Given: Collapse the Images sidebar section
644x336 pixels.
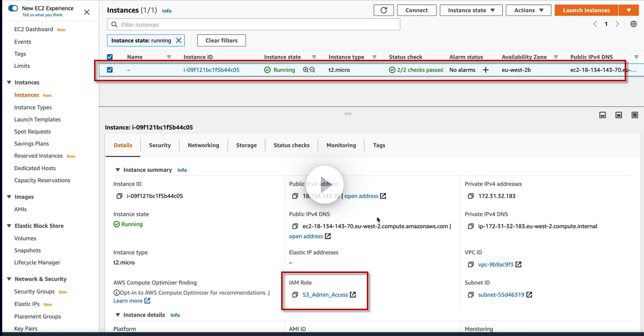Looking at the screenshot, I should pyautogui.click(x=9, y=197).
